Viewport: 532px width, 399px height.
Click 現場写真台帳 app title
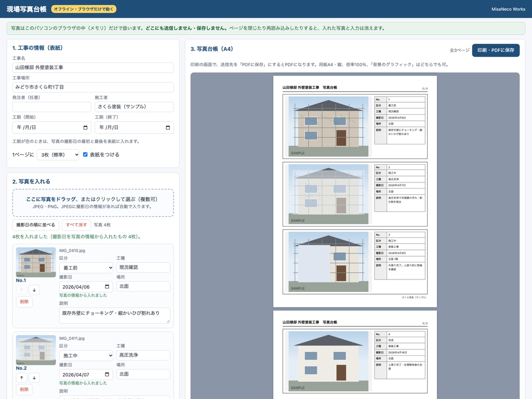[x=26, y=9]
